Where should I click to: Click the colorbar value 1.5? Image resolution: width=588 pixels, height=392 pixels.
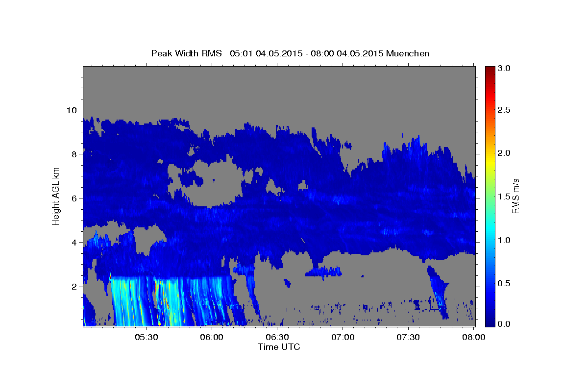(x=504, y=196)
